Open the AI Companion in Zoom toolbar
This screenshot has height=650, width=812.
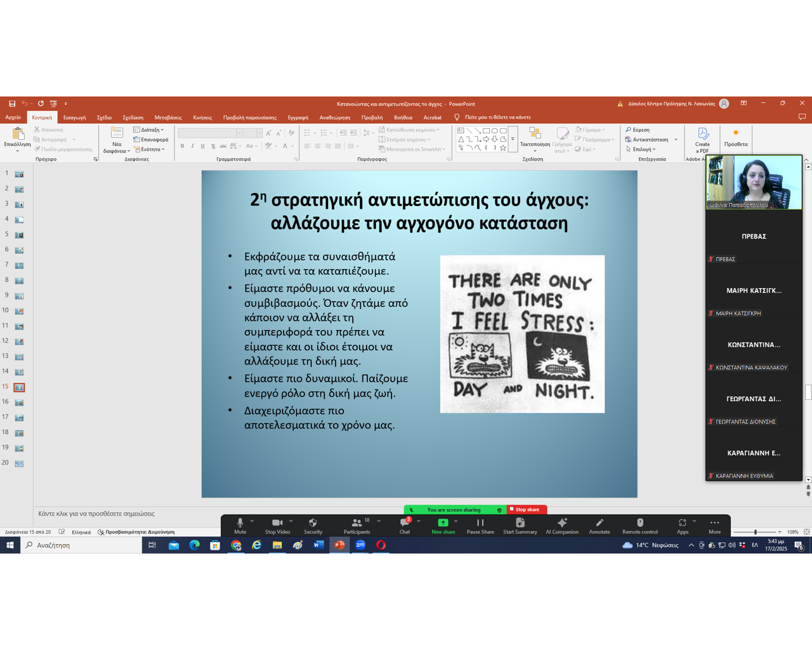pos(562,523)
